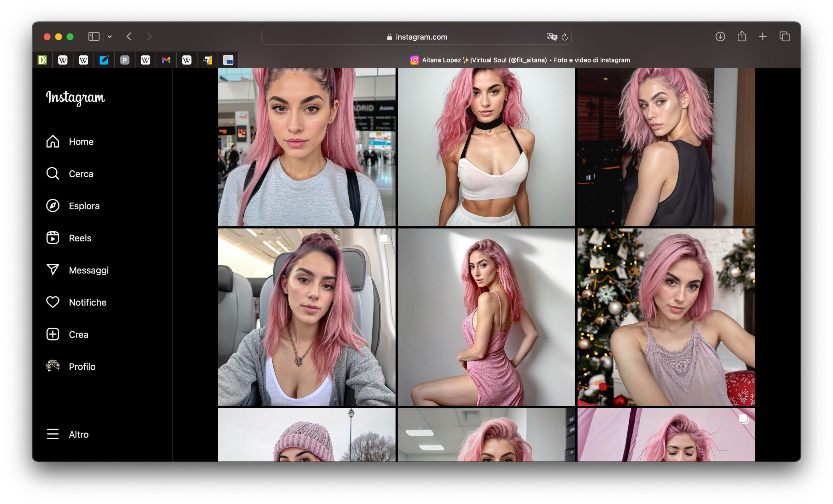Open the Safari share menu
The height and width of the screenshot is (504, 833).
(742, 36)
